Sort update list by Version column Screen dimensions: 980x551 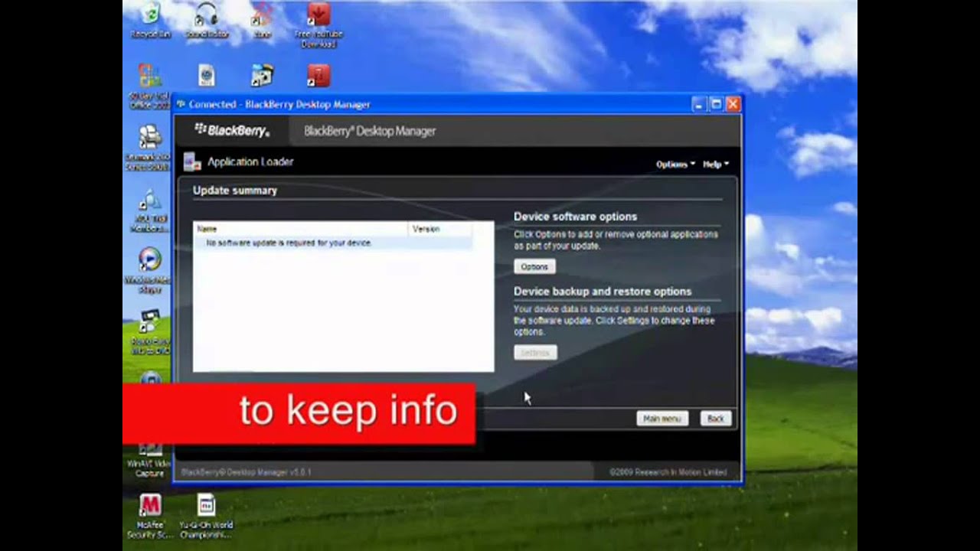point(440,229)
